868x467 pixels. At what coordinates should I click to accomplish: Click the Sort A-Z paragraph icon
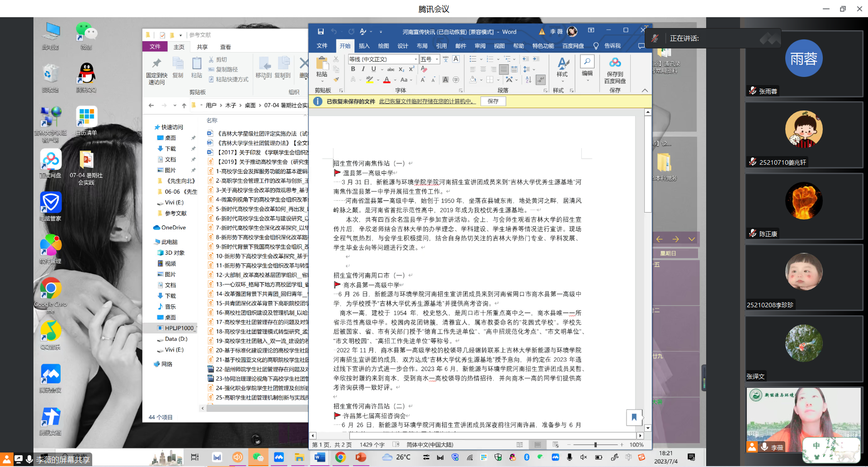click(x=528, y=80)
